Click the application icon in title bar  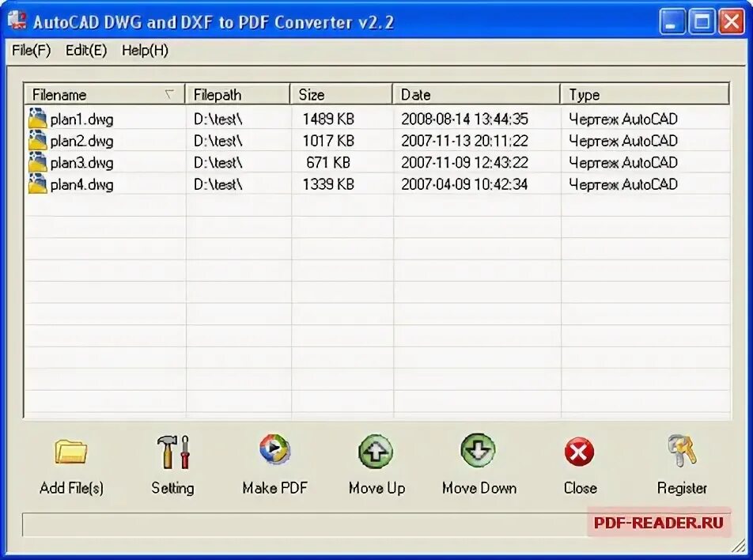coord(17,21)
